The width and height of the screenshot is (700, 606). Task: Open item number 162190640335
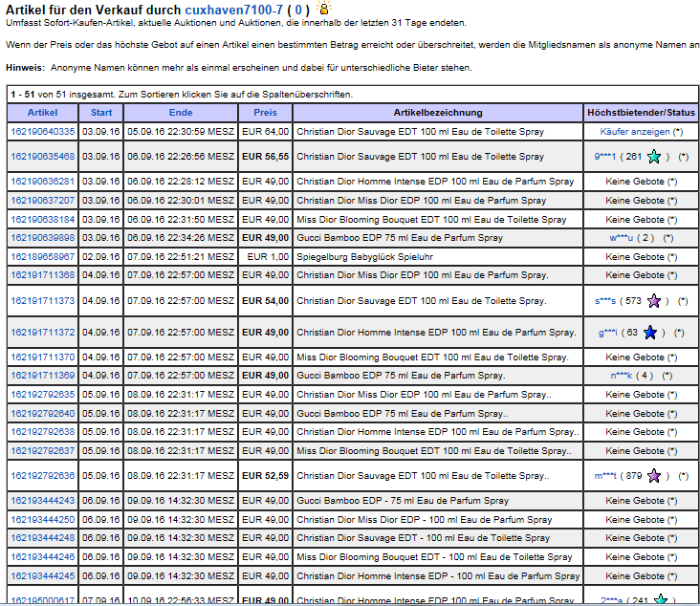pyautogui.click(x=43, y=132)
